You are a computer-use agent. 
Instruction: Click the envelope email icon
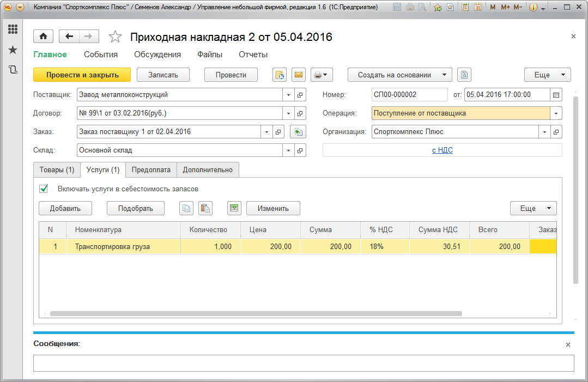click(298, 75)
